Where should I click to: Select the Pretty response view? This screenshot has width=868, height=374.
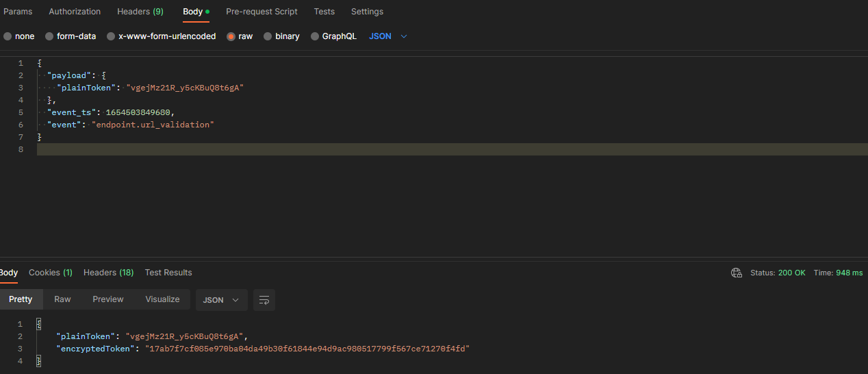pos(21,299)
